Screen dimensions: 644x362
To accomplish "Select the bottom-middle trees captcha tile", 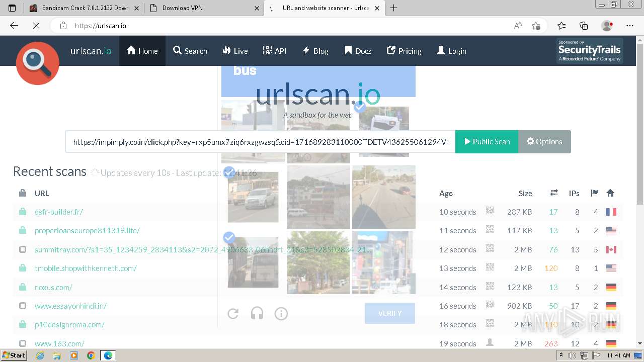I will (x=318, y=262).
